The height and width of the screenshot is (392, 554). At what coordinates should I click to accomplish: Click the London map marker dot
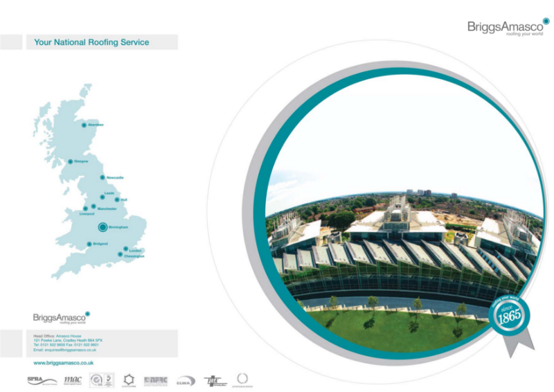click(x=126, y=249)
